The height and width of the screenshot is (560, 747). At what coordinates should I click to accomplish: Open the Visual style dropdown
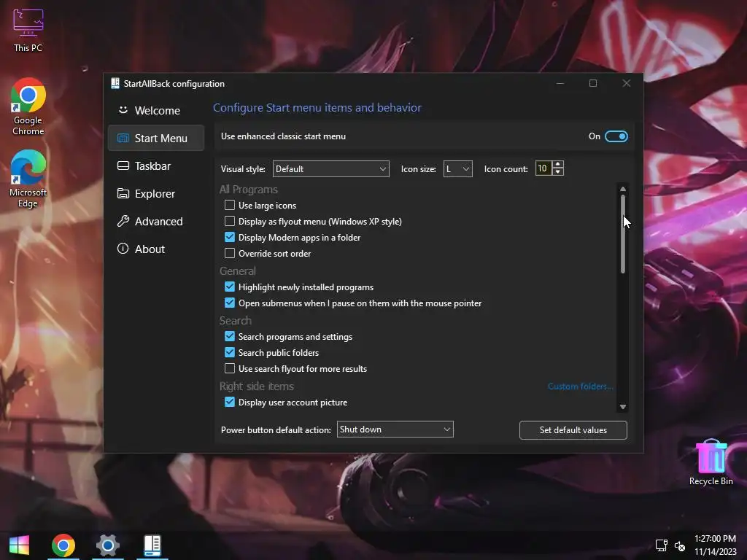(330, 169)
